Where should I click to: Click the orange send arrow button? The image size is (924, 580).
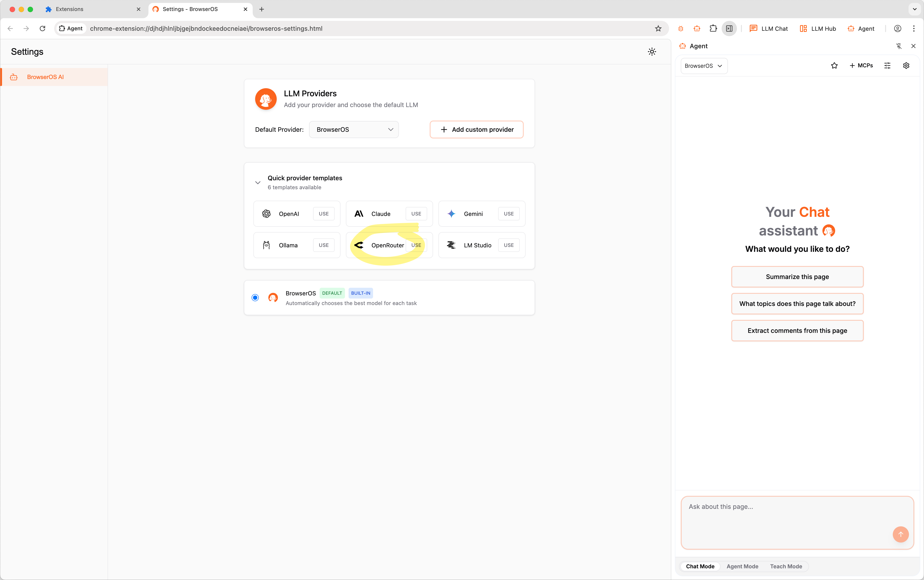pyautogui.click(x=900, y=534)
